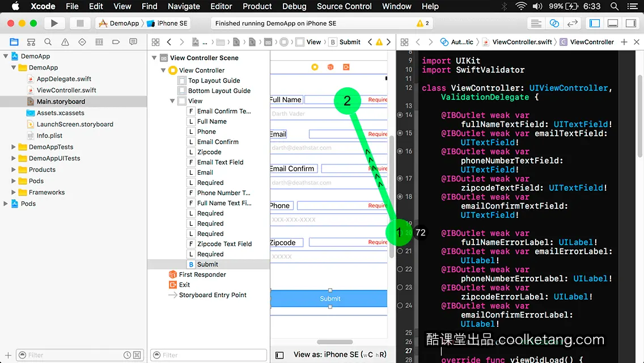The image size is (644, 363).
Task: Expand the Pods project
Action: click(6, 204)
